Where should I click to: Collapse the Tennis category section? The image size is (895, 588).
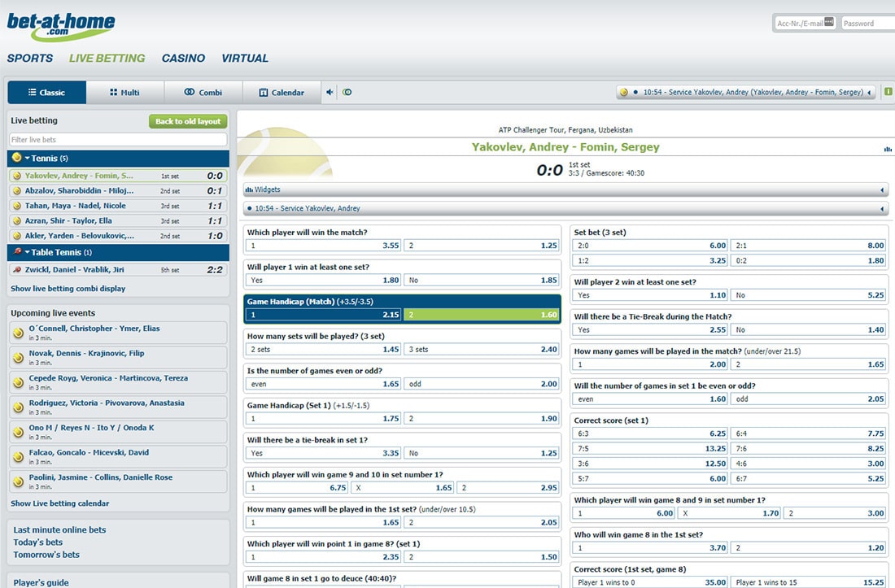(x=28, y=158)
